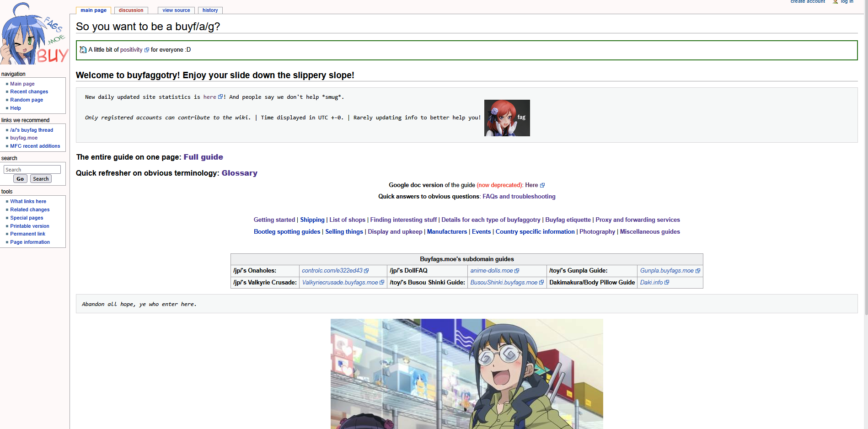Open the discussion tab

[131, 11]
